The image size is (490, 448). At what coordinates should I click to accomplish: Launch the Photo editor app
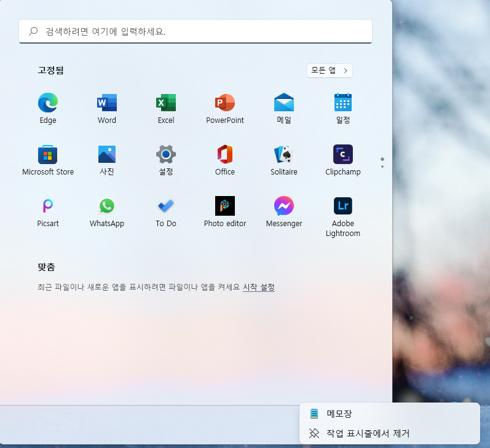pyautogui.click(x=225, y=212)
